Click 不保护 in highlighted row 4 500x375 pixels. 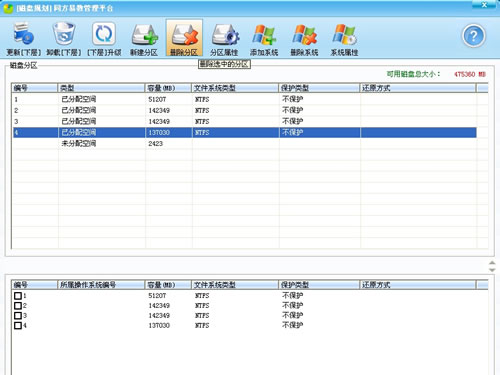pyautogui.click(x=293, y=132)
